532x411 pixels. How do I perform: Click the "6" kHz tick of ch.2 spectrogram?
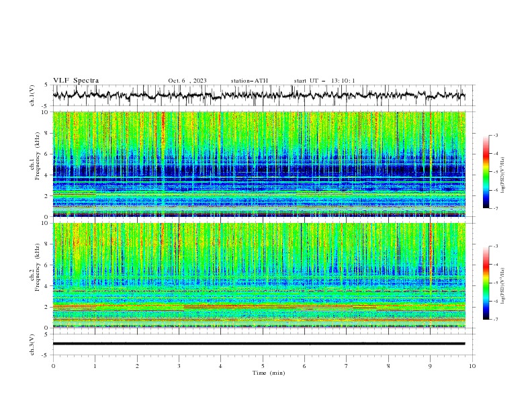(x=48, y=265)
